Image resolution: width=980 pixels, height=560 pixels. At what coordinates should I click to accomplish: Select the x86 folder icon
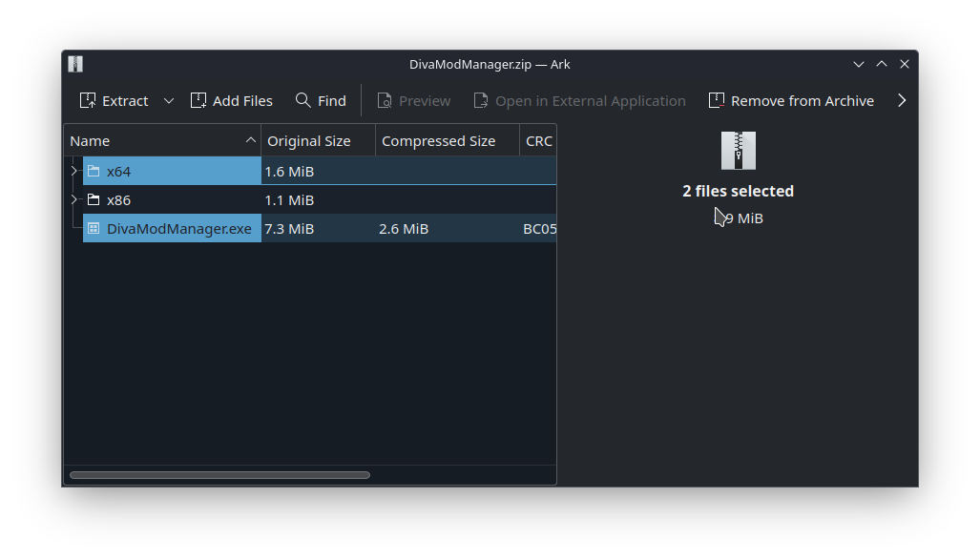pos(94,200)
